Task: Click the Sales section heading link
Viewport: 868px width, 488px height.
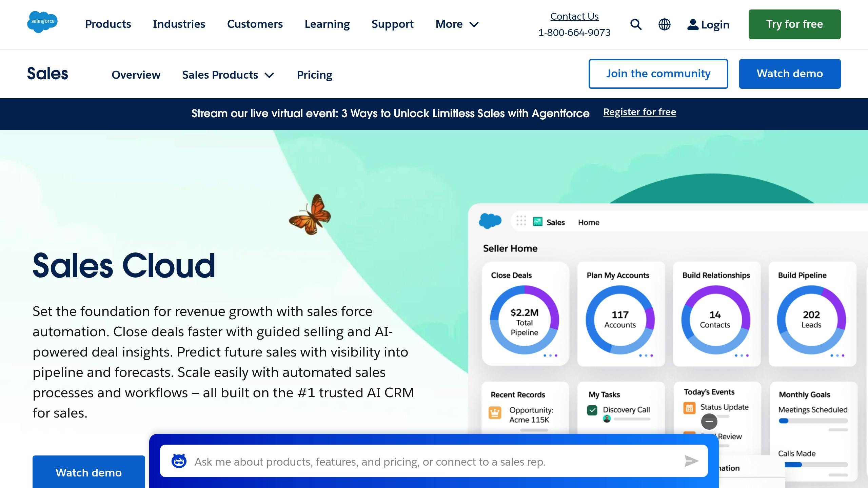Action: click(x=47, y=74)
